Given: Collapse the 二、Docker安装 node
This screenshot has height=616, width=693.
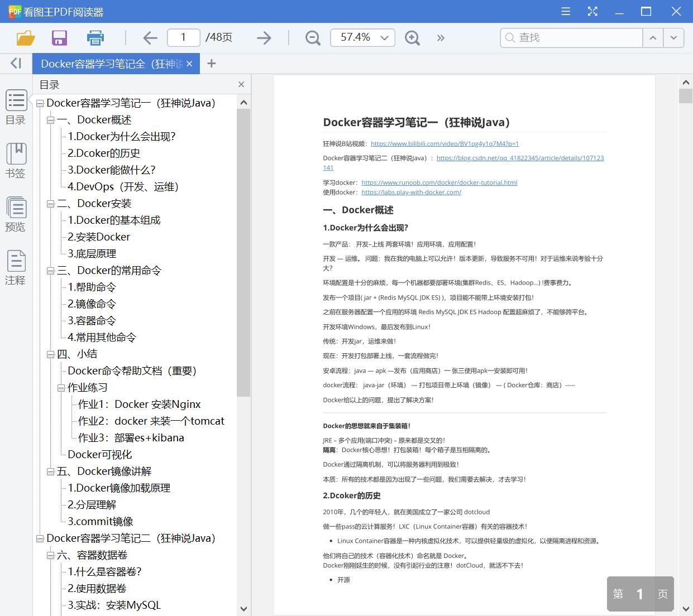Looking at the screenshot, I should pyautogui.click(x=50, y=204).
